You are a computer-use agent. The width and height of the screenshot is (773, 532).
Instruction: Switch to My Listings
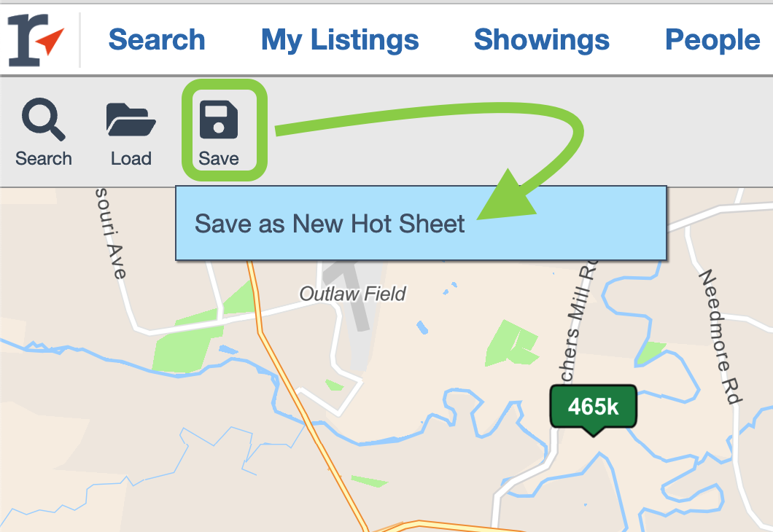pos(340,40)
